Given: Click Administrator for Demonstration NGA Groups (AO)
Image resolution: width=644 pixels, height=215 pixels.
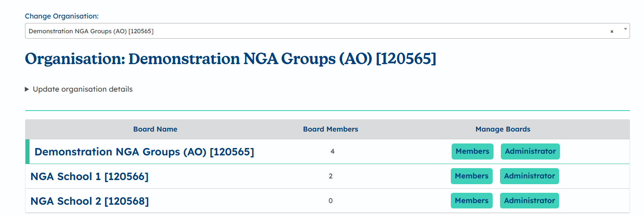Looking at the screenshot, I should [x=530, y=151].
